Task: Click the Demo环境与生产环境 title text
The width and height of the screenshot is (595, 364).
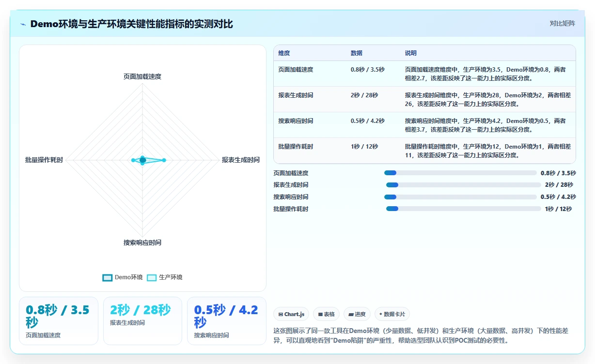Action: [131, 24]
